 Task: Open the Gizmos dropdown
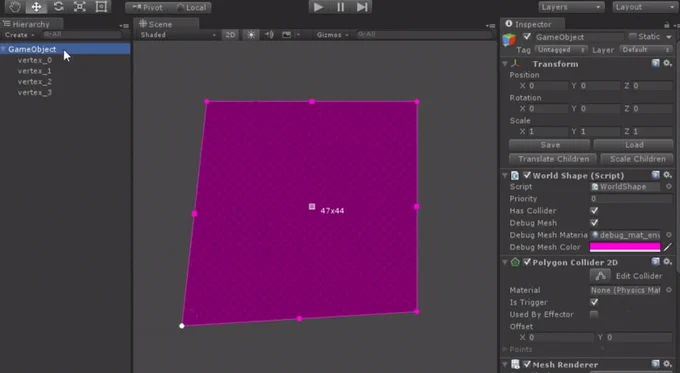332,35
